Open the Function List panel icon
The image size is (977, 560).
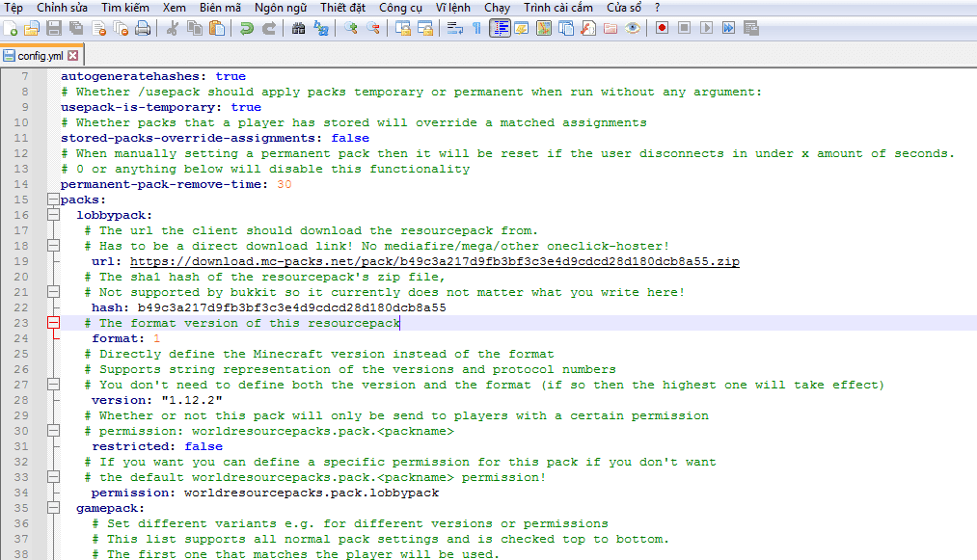tap(588, 29)
